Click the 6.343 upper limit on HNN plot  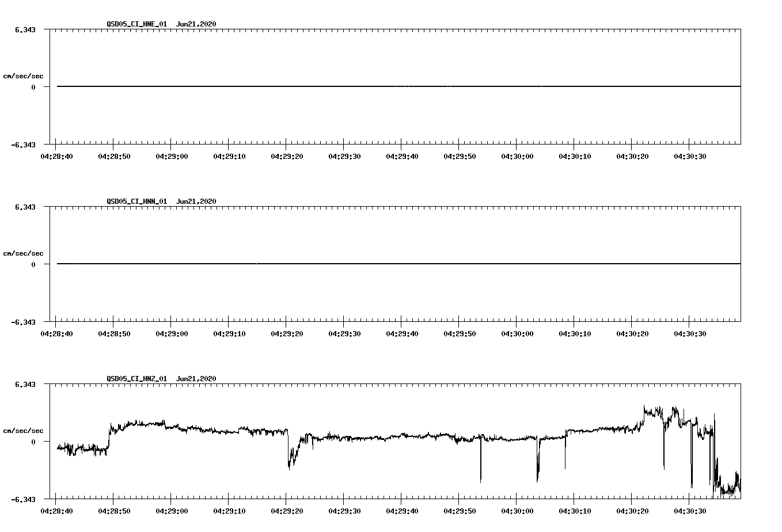click(x=25, y=207)
